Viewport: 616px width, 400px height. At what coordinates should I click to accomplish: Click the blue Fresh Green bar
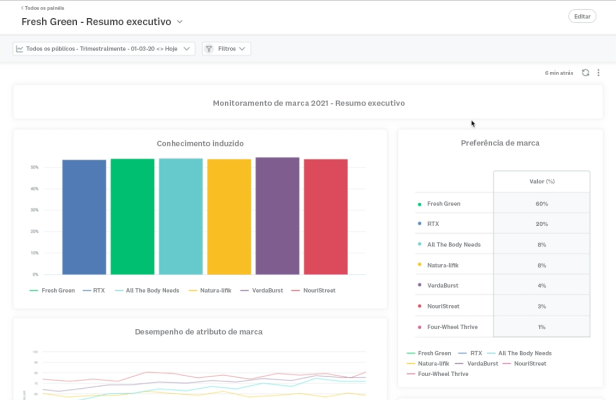[x=84, y=217]
